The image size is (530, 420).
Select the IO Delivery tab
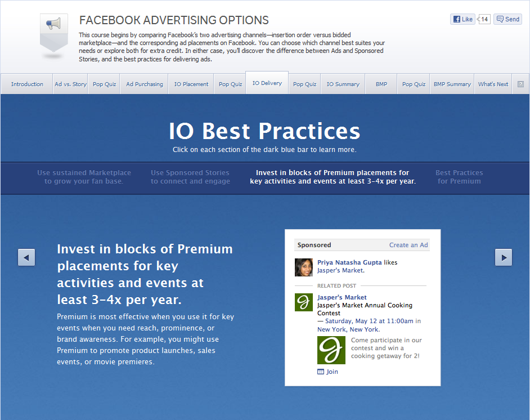pyautogui.click(x=267, y=83)
